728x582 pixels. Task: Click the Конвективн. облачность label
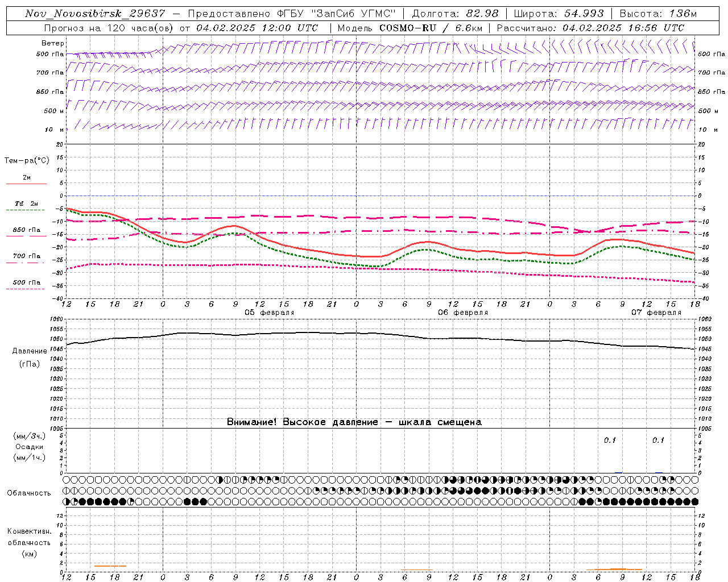tap(29, 537)
